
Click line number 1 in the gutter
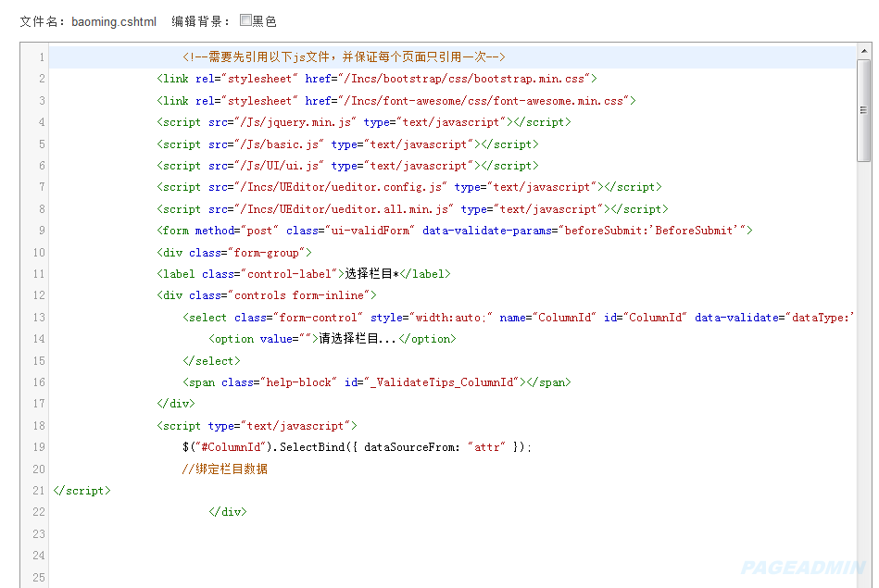pyautogui.click(x=42, y=57)
